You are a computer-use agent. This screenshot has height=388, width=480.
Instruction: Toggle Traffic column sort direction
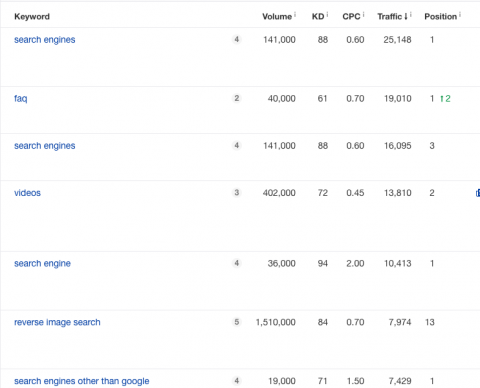[392, 16]
